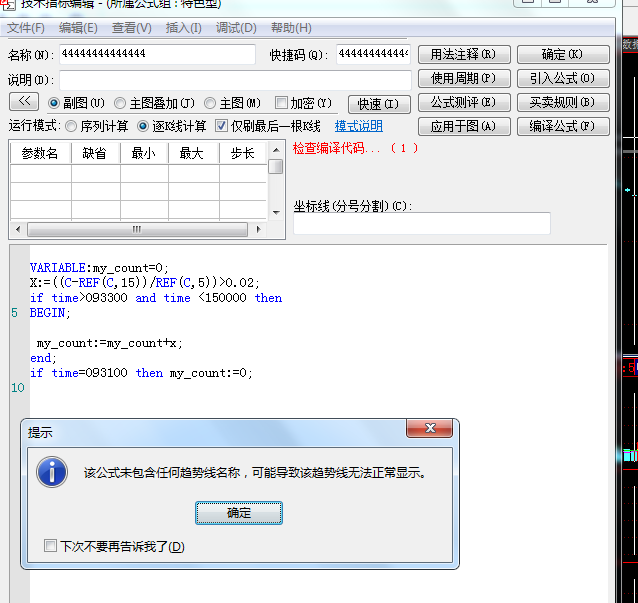This screenshot has width=638, height=603.
Task: Click the 最大 column header
Action: tap(193, 153)
